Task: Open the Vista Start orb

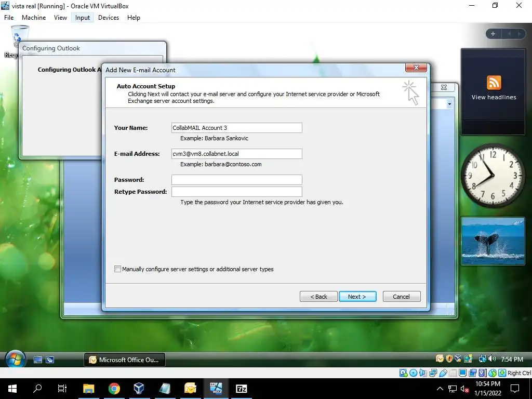Action: (x=15, y=360)
